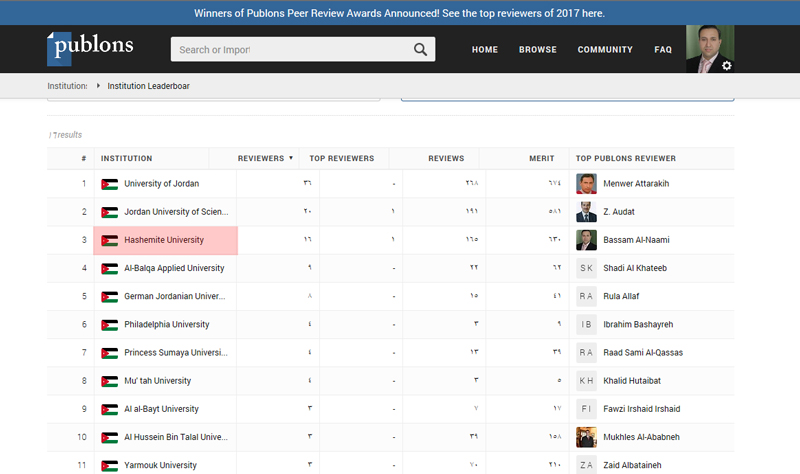Open the COMMUNITY menu item
This screenshot has width=800, height=474.
click(x=605, y=49)
